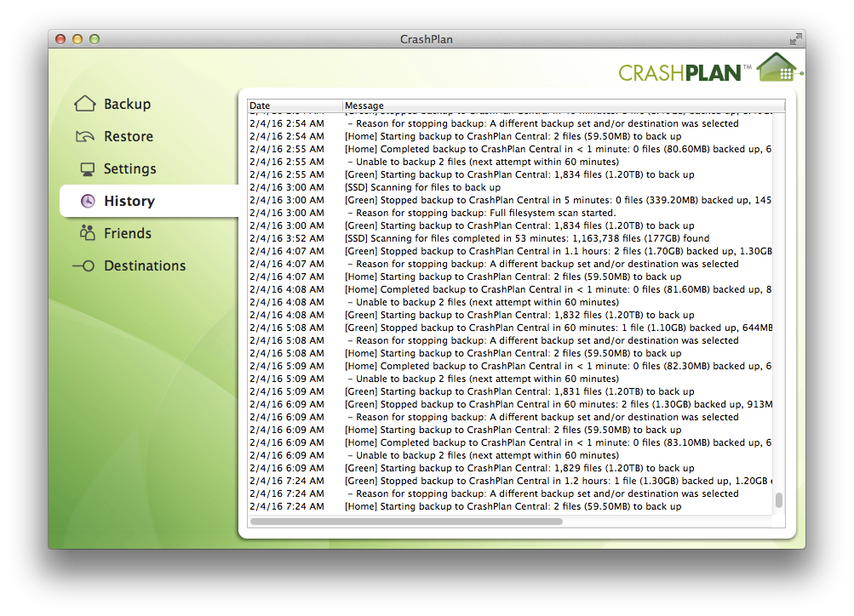Viewport: 854px width, 616px height.
Task: Select the 4:07 AM Home "Starting backup" row
Action: 510,277
